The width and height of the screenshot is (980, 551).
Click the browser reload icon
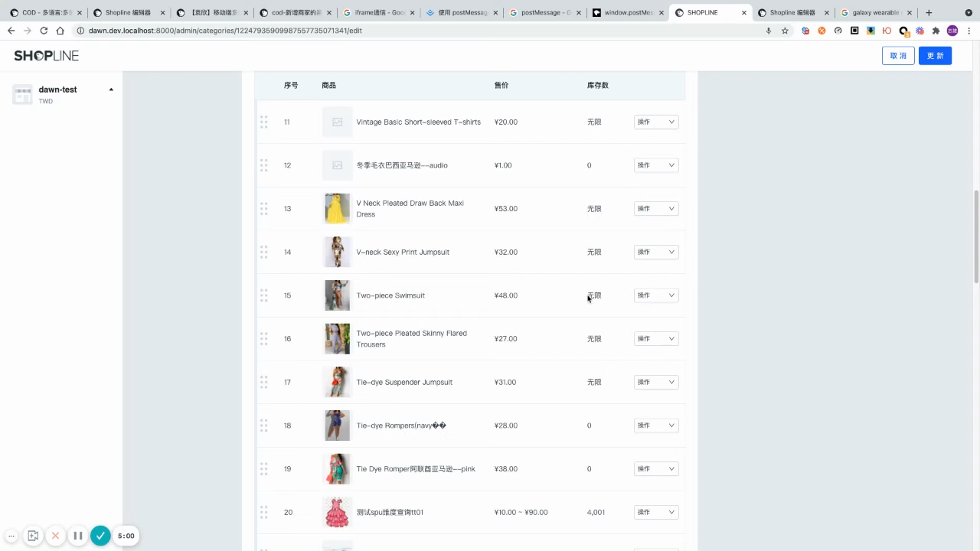44,31
